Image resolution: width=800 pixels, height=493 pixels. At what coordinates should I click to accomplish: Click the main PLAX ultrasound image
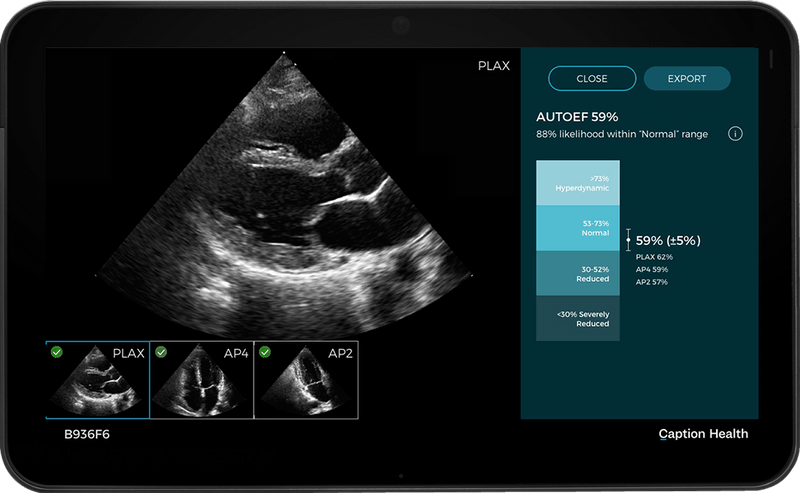coord(284,194)
